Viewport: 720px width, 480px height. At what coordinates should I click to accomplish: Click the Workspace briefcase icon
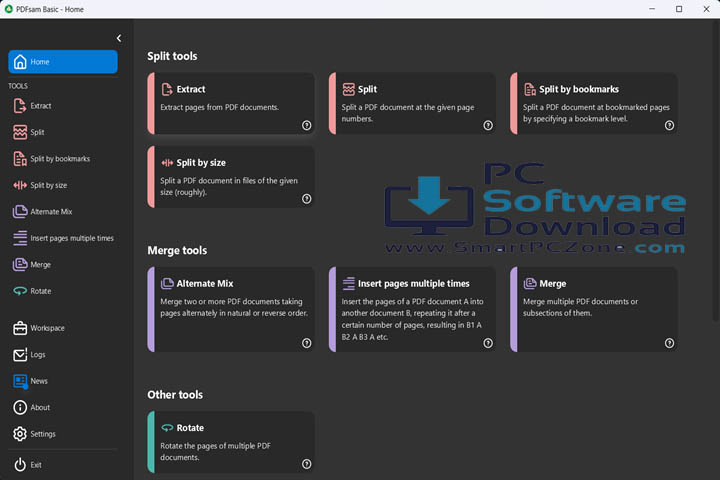click(x=20, y=328)
